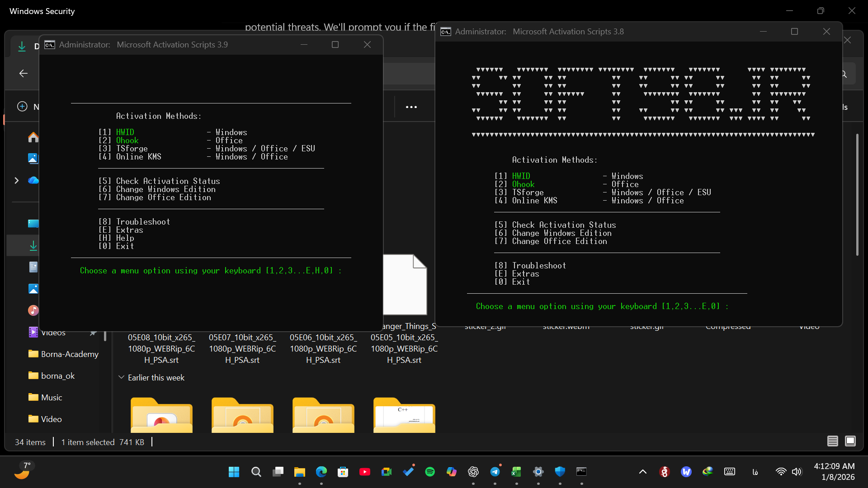Open Microsoft Store from taskbar

click(343, 472)
